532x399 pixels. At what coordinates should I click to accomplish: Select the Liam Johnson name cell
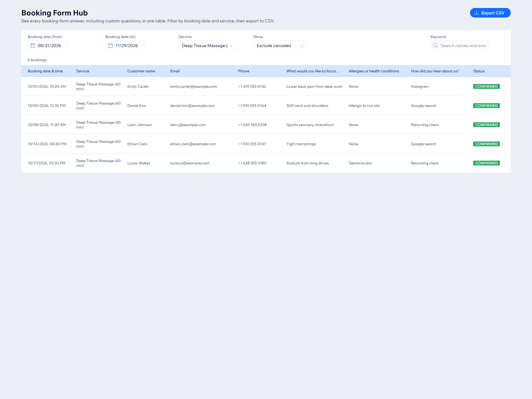pyautogui.click(x=140, y=125)
